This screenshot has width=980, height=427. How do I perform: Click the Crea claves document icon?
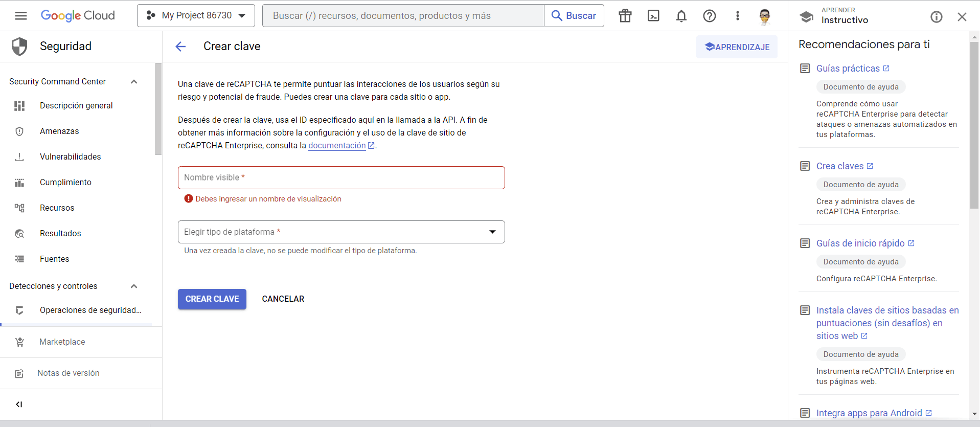[805, 166]
